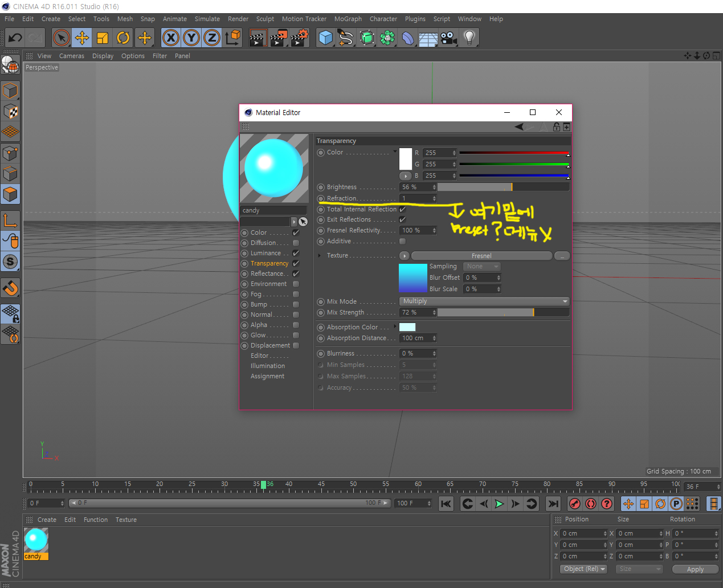This screenshot has width=723, height=588.
Task: Expand the Texture disclosure triangle
Action: 320,255
